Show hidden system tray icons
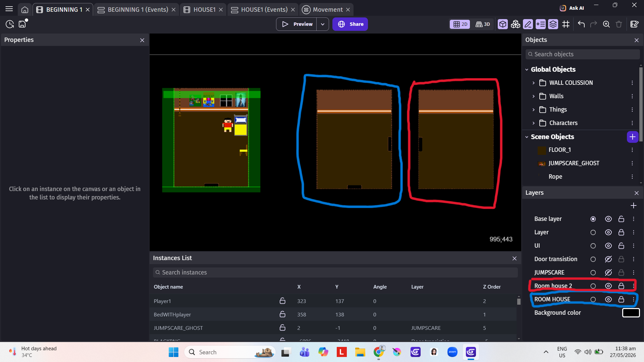Screen dimensions: 644x362 pyautogui.click(x=546, y=352)
